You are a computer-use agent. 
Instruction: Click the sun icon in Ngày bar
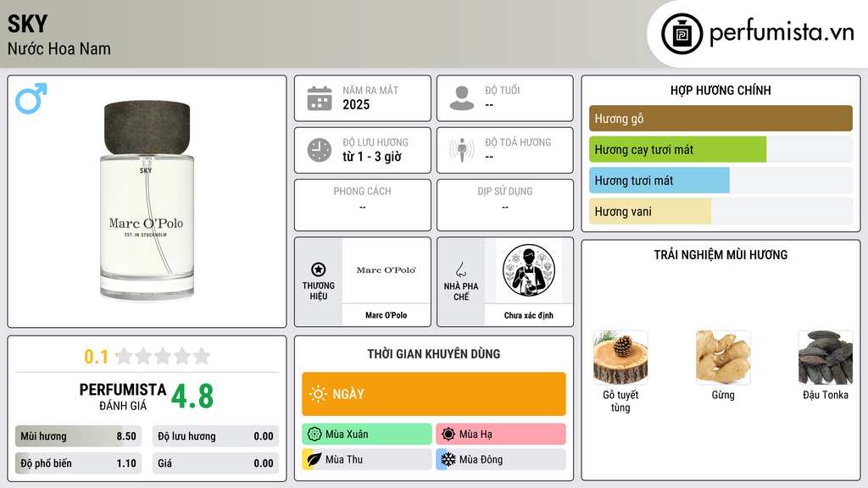(319, 394)
